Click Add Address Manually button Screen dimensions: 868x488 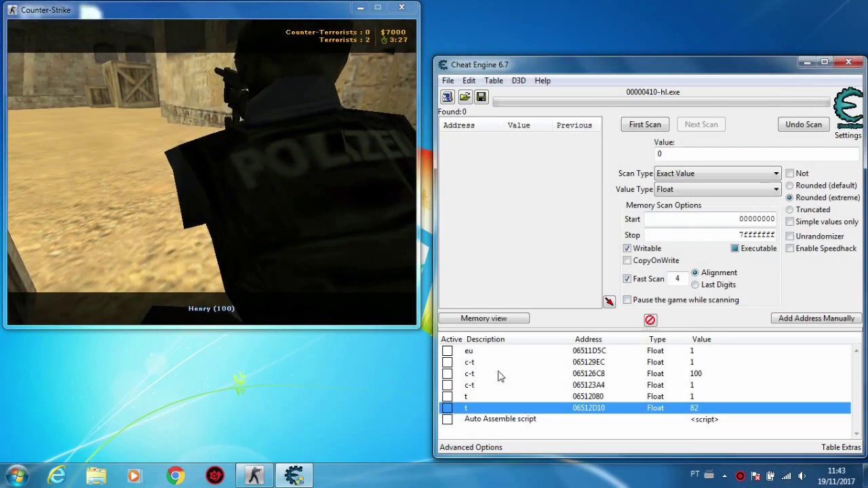pyautogui.click(x=816, y=319)
